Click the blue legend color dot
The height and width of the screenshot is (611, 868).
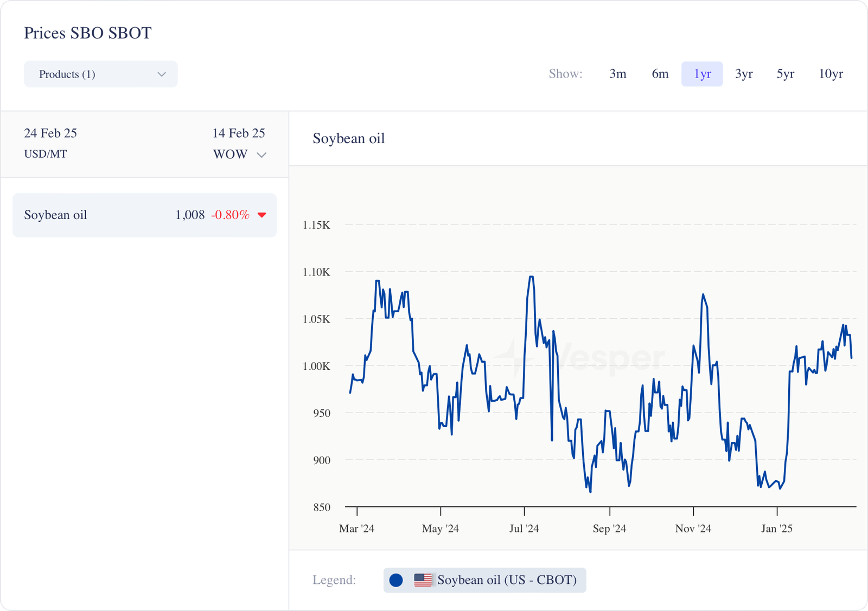point(396,580)
